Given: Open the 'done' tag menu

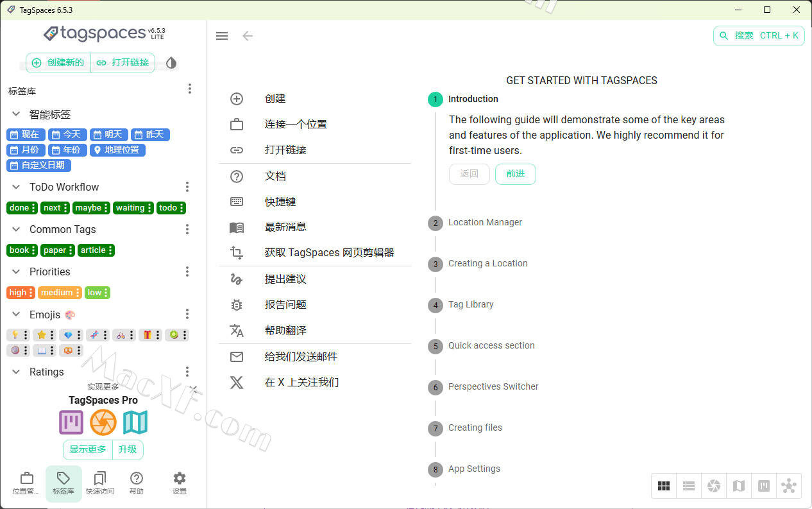Looking at the screenshot, I should 33,208.
